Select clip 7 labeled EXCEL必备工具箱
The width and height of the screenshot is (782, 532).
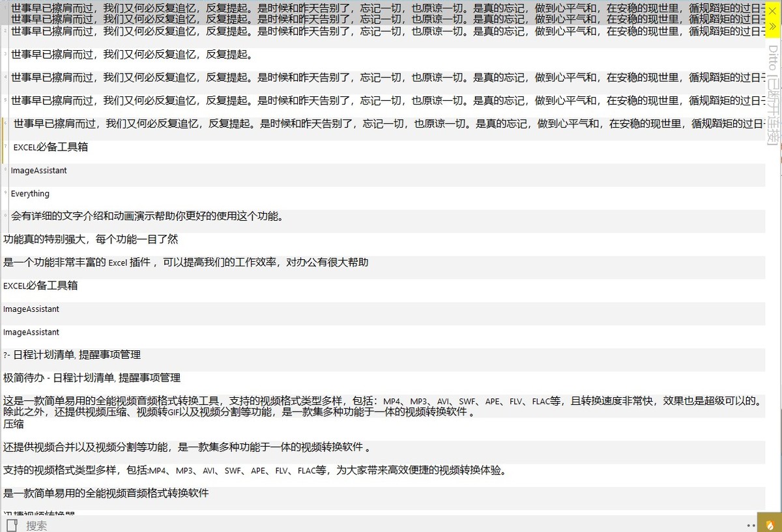383,152
